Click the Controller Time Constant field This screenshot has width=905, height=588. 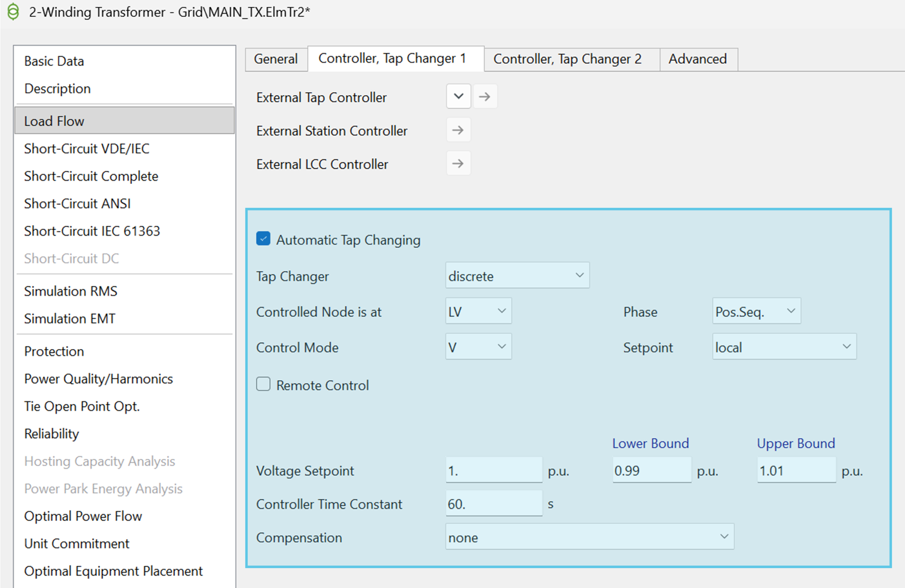point(494,504)
